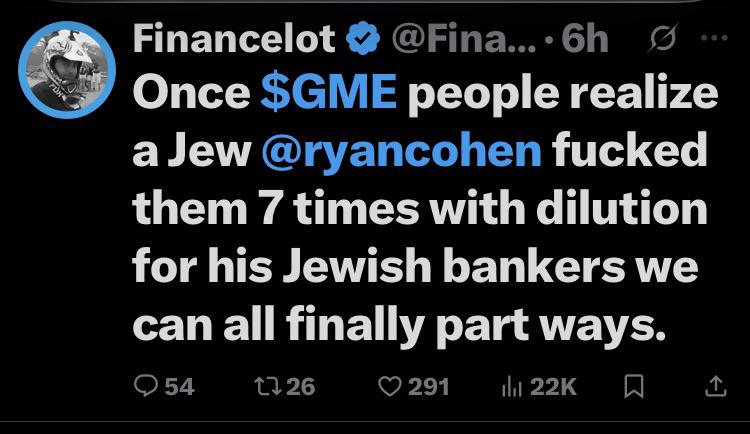Click the reply speech bubble icon

click(146, 385)
